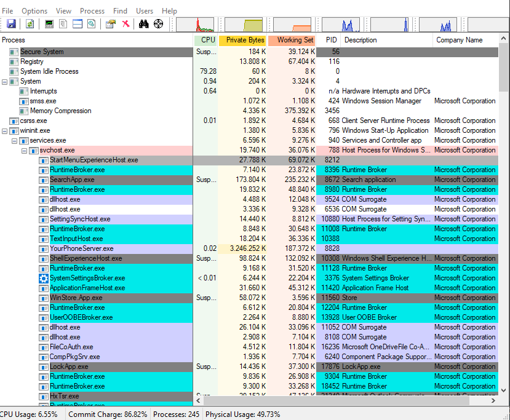
Task: Click the 3.246.252 K private bytes value
Action: coord(247,248)
